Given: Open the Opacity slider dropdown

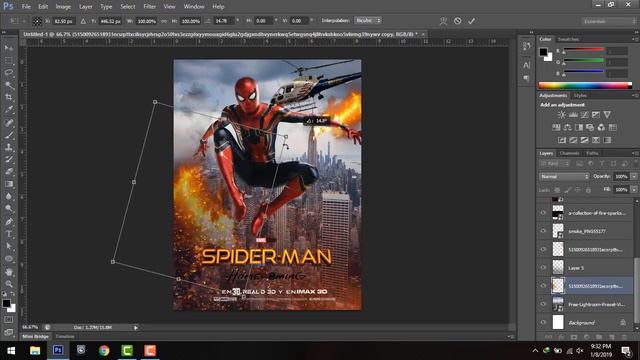Looking at the screenshot, I should point(634,176).
